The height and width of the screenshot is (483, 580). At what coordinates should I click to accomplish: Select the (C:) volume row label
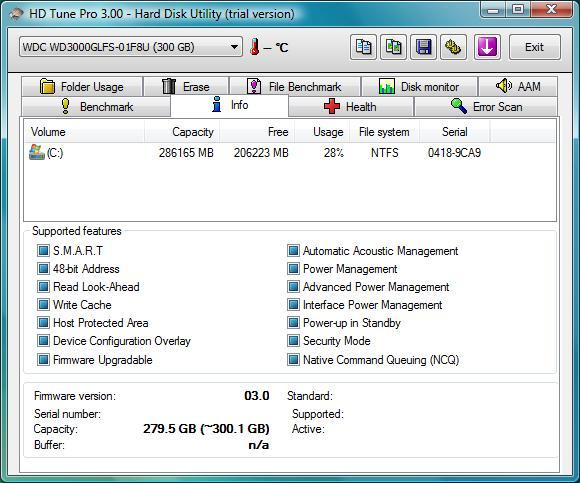[55, 153]
